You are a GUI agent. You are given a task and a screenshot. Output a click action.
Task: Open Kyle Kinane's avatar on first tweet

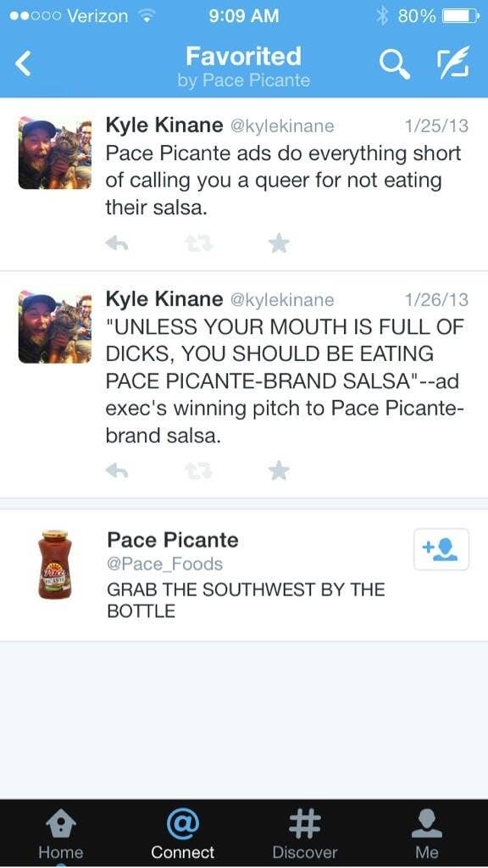point(55,153)
